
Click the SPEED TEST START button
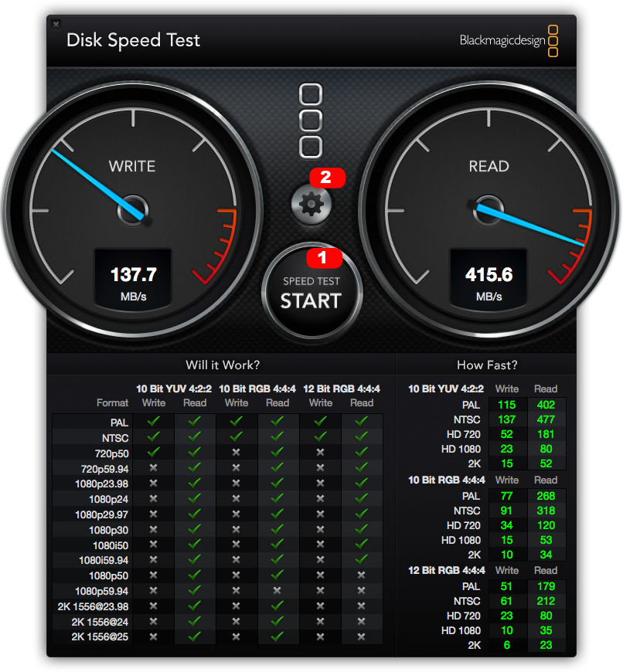(311, 294)
